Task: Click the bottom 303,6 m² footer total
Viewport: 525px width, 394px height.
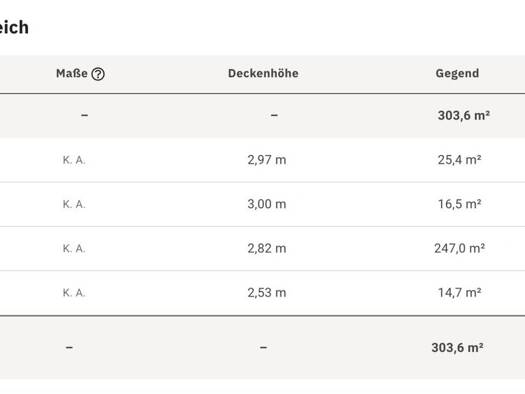Action: pos(457,347)
